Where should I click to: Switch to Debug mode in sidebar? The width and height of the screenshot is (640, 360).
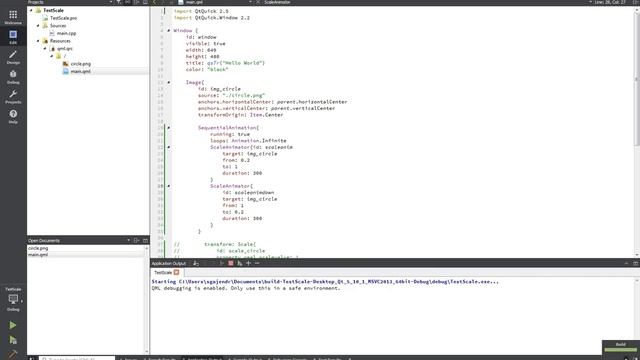tap(13, 77)
